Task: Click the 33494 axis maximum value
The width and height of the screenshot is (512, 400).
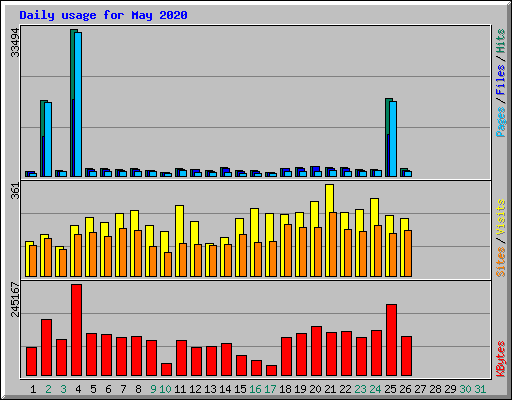Action: 15,42
